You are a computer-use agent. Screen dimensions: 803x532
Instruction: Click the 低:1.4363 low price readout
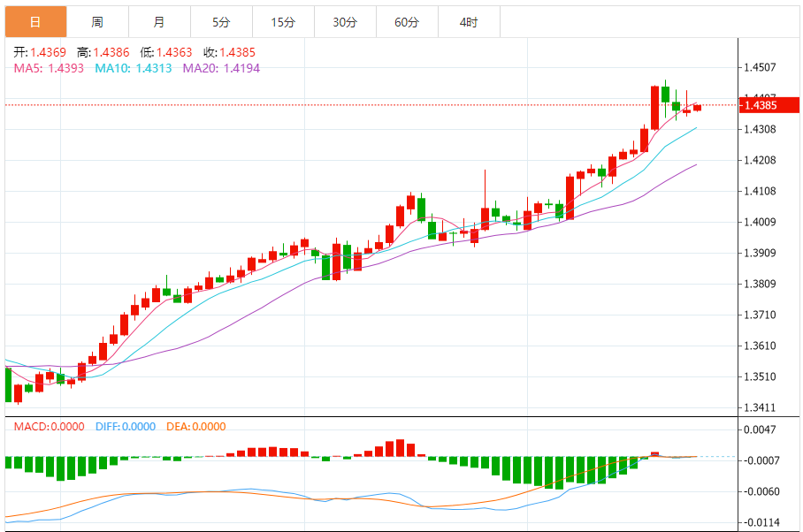click(x=166, y=52)
